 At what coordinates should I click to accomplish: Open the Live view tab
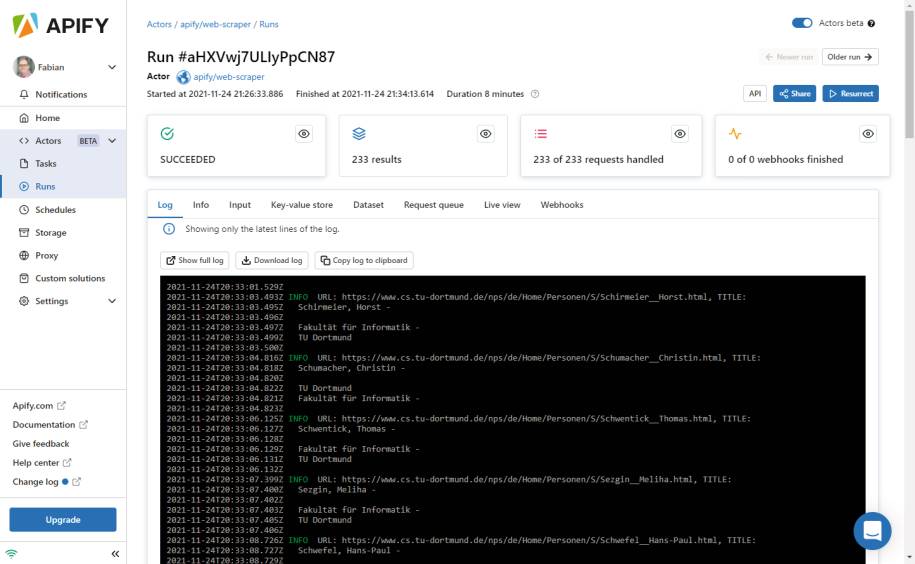502,205
